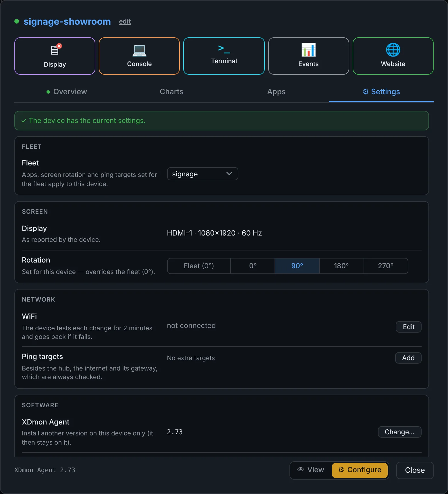Close the device dialog
448x494 pixels.
(x=415, y=470)
